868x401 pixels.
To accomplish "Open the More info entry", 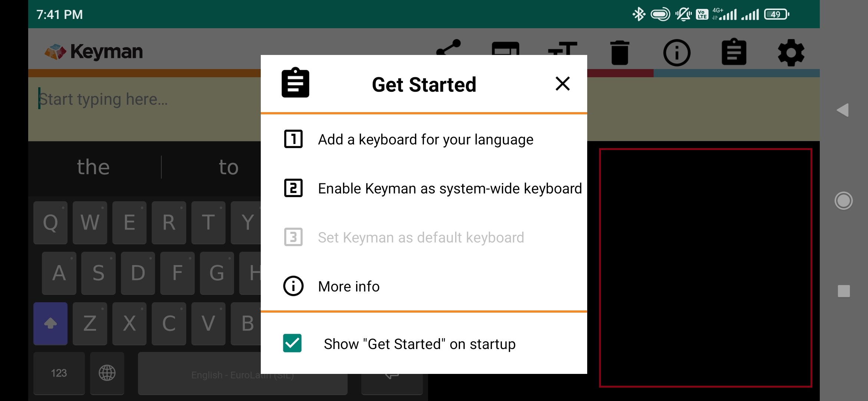I will point(348,286).
